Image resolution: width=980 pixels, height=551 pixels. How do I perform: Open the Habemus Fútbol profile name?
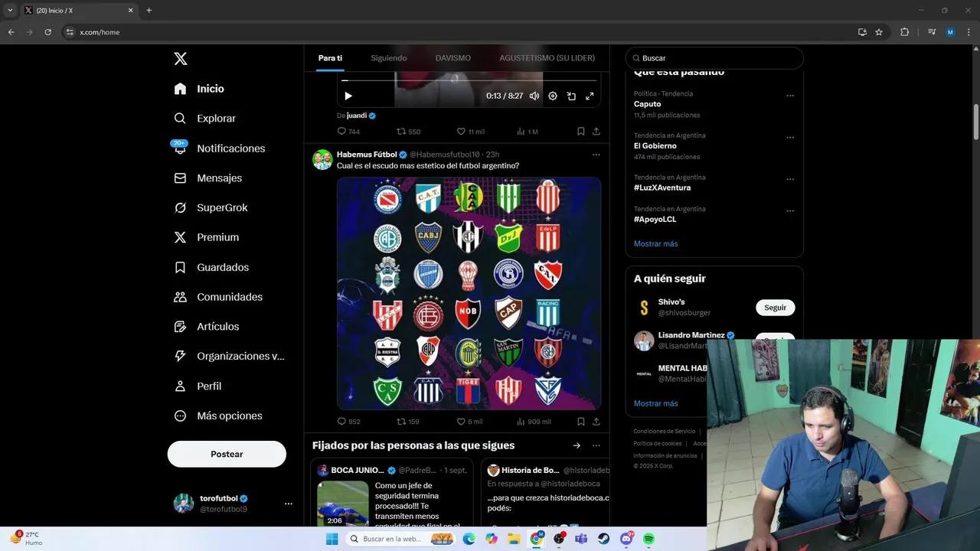pos(367,155)
